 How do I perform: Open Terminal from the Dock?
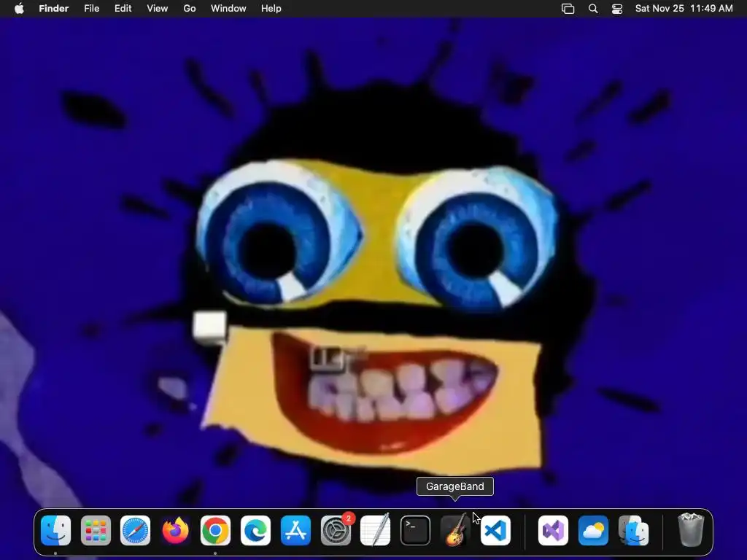coord(415,530)
